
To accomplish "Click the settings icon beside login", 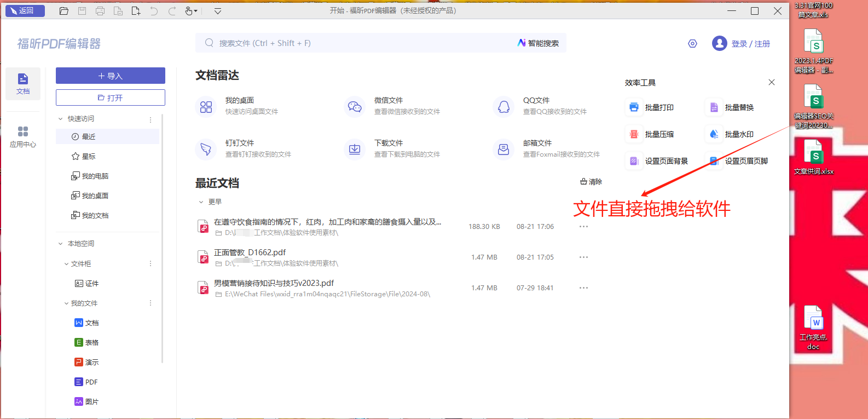I will (692, 44).
